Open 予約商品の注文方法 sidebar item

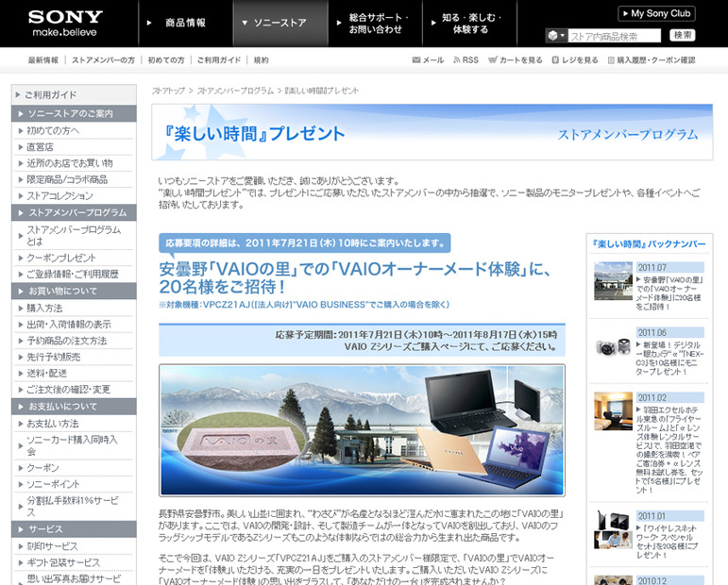[x=66, y=341]
